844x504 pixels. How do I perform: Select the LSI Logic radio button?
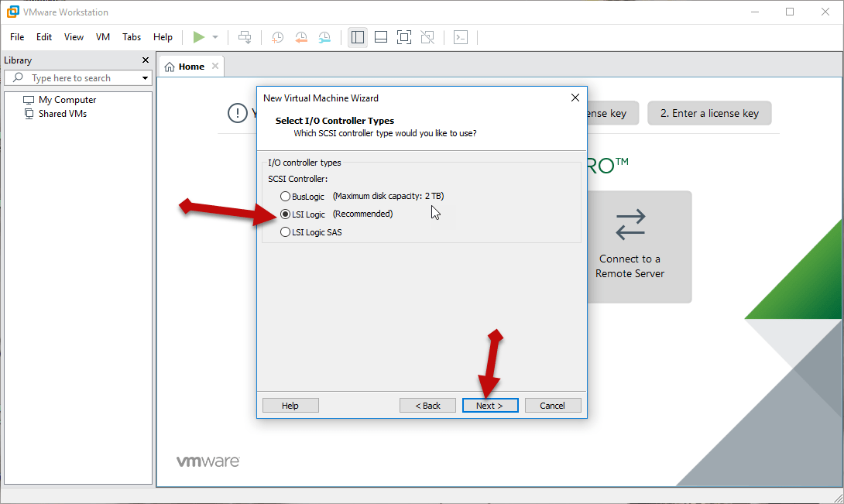286,214
